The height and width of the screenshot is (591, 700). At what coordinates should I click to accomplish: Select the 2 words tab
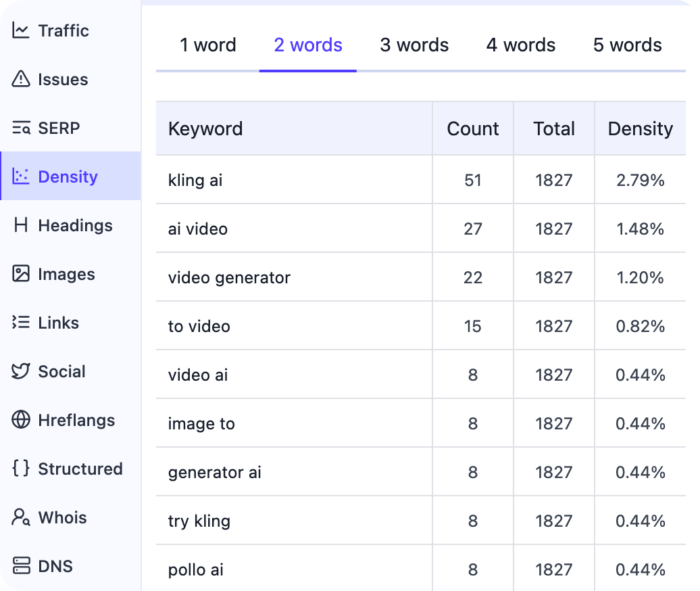coord(308,45)
